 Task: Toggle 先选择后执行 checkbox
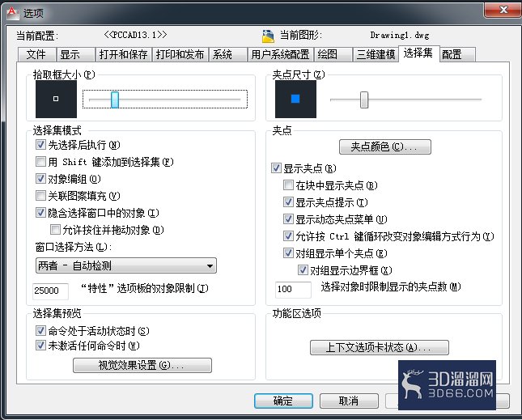click(x=40, y=144)
